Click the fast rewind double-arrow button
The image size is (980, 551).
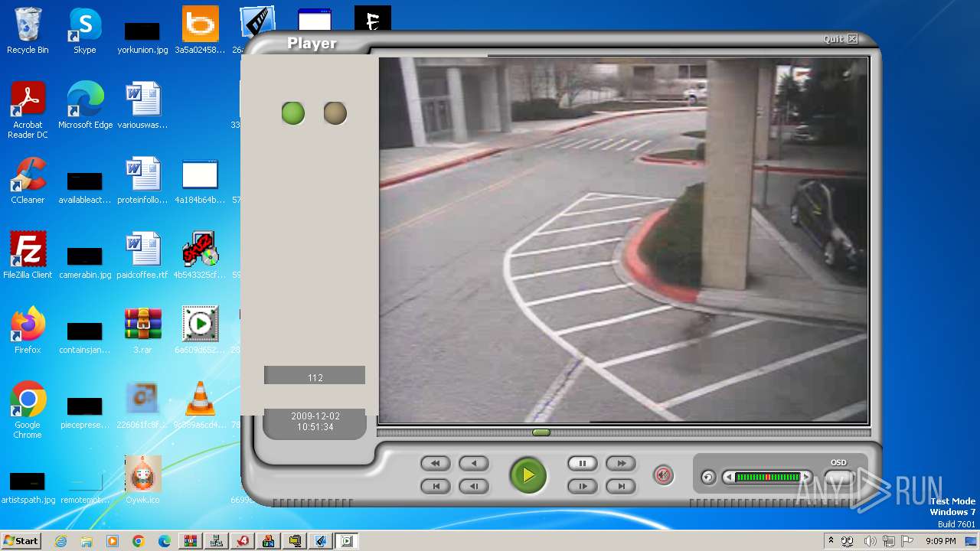(x=435, y=463)
